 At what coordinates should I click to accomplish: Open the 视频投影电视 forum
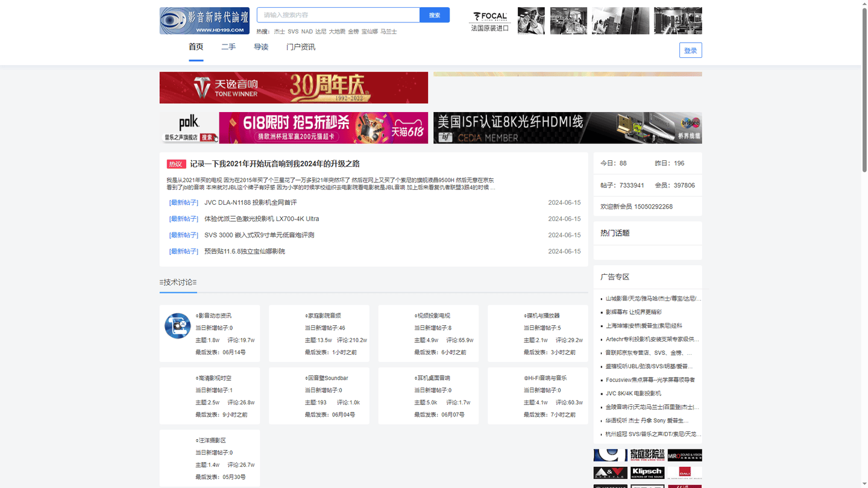coord(432,316)
